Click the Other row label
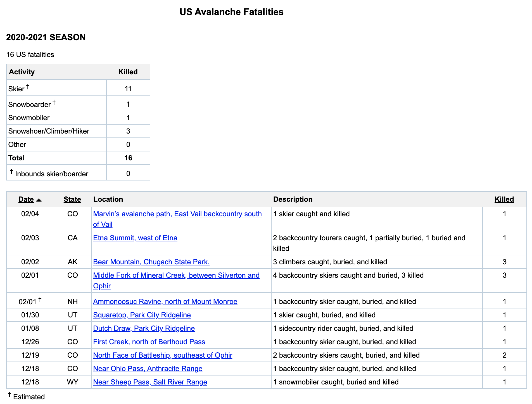The image size is (532, 404). point(17,144)
